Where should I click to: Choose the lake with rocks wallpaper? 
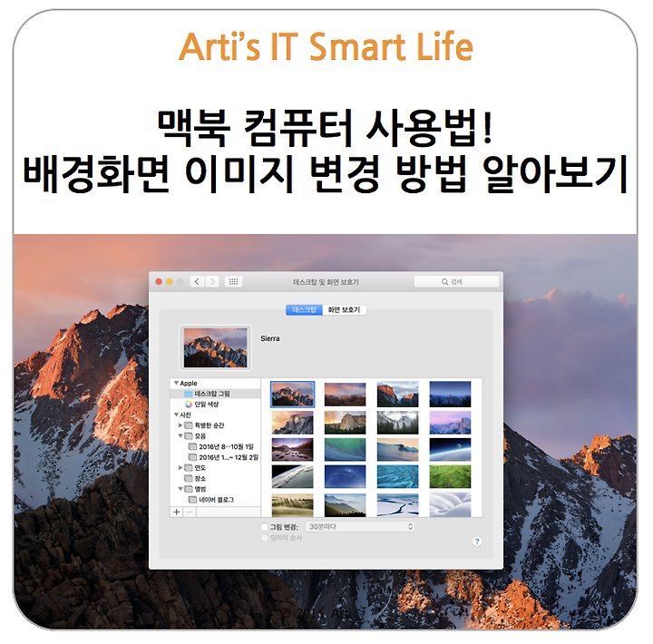(292, 450)
